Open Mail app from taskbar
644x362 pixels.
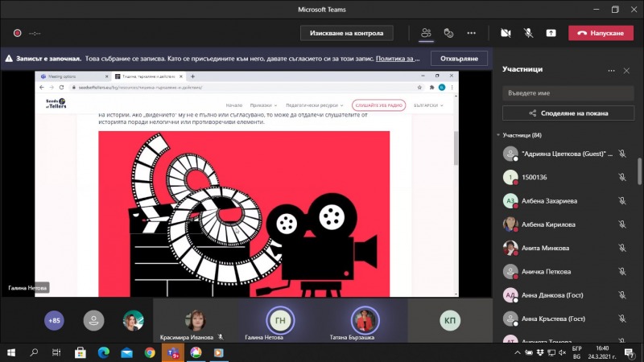(126, 352)
